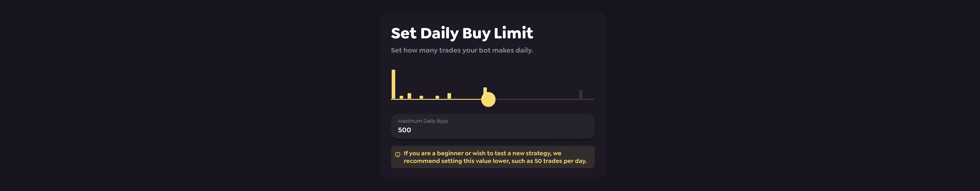Click the yellow bar just above slider handle
980x191 pixels.
[x=485, y=90]
